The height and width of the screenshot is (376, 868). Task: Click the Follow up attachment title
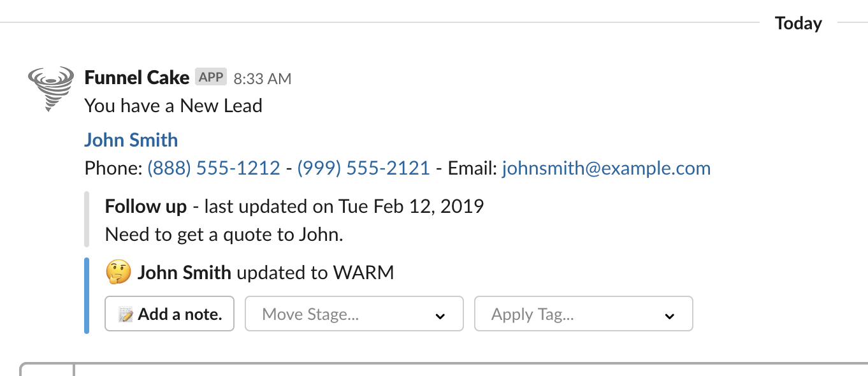point(146,206)
